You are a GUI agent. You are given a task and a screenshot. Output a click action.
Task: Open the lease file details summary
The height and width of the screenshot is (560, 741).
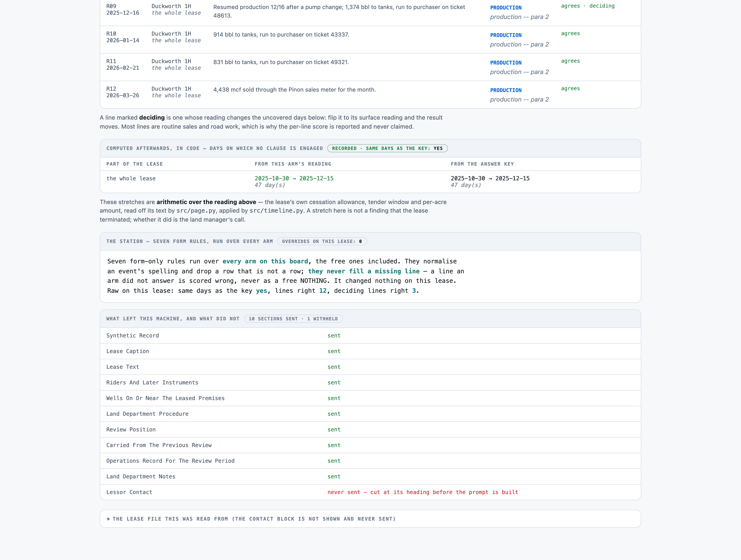coord(370,519)
